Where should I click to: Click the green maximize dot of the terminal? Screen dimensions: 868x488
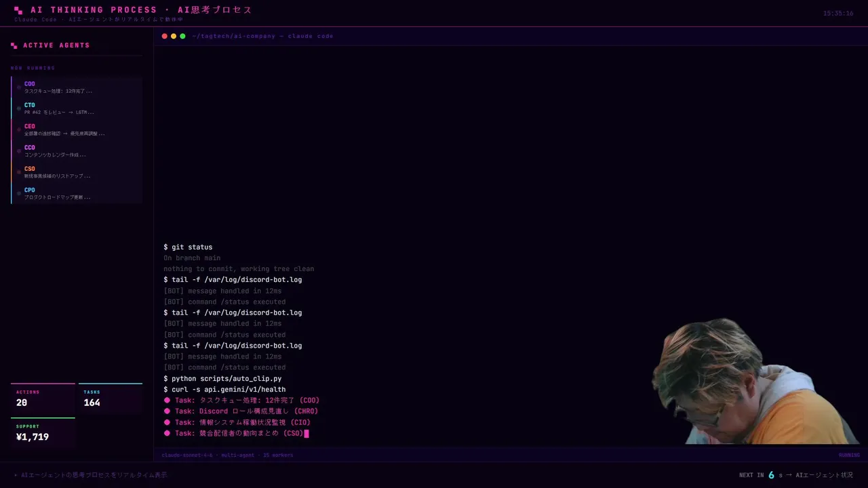[182, 36]
